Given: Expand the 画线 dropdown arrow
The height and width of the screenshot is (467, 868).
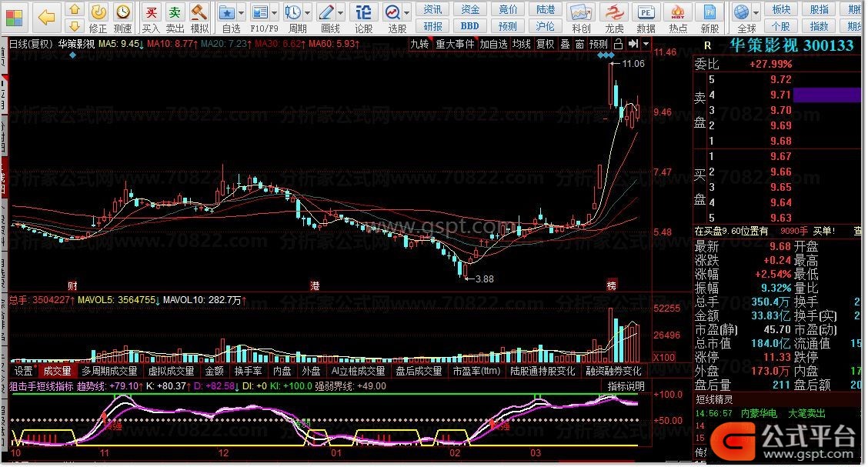Looking at the screenshot, I should click(341, 13).
